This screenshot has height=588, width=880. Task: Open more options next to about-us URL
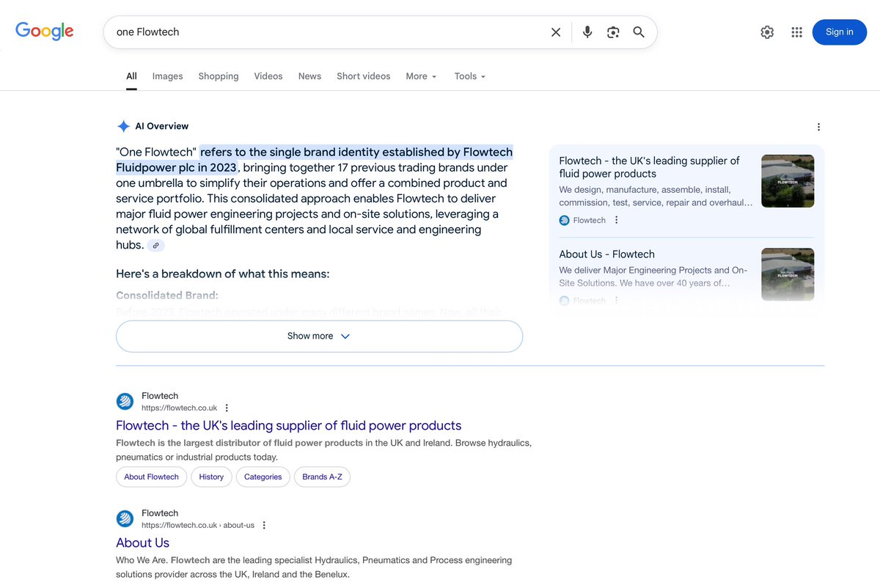coord(264,526)
